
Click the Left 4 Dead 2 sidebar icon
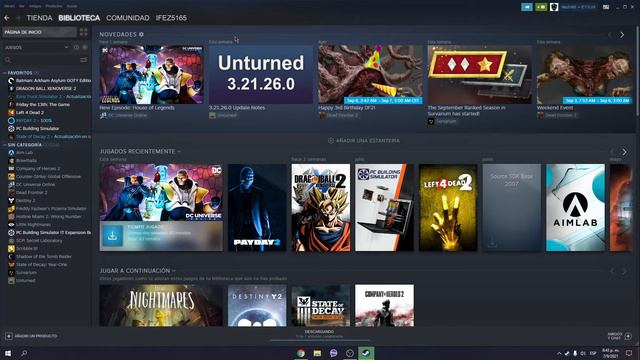pyautogui.click(x=11, y=113)
